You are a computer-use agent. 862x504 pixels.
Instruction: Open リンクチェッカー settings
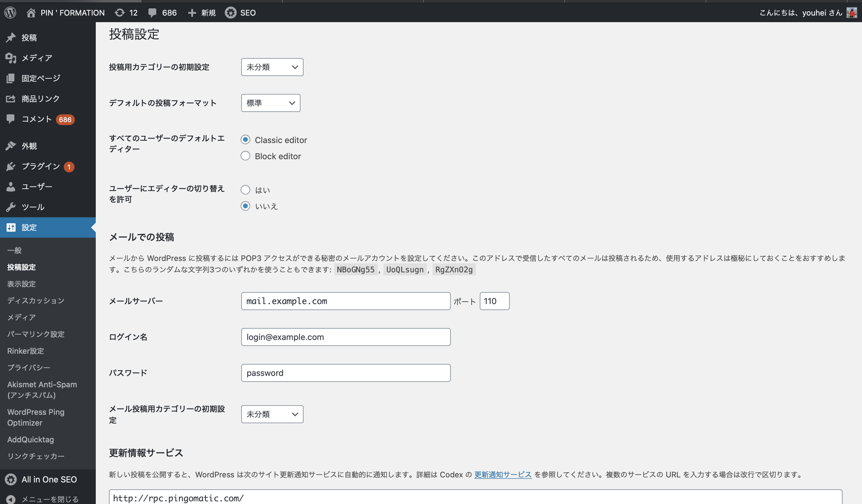pos(36,456)
